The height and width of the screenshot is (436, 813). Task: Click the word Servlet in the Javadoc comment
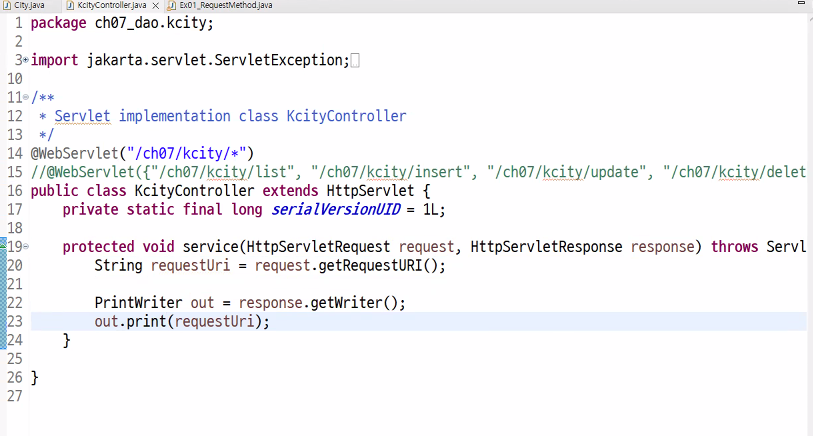tap(82, 116)
